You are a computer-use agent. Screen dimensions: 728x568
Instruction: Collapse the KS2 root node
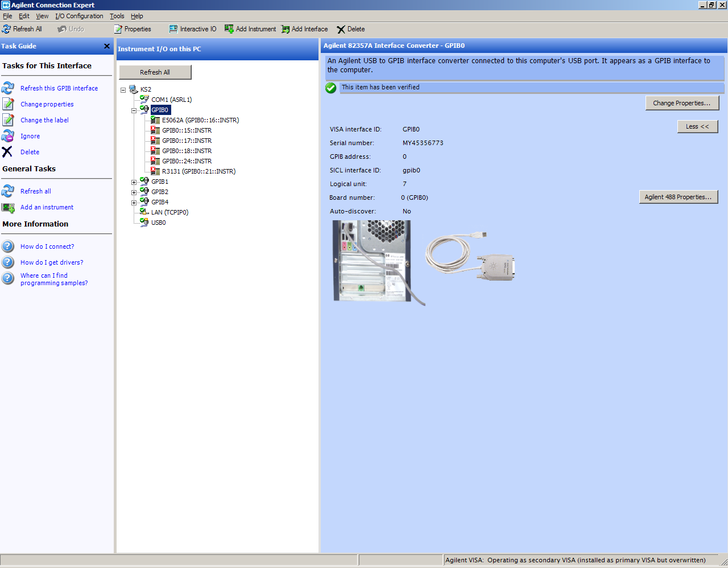tap(123, 90)
